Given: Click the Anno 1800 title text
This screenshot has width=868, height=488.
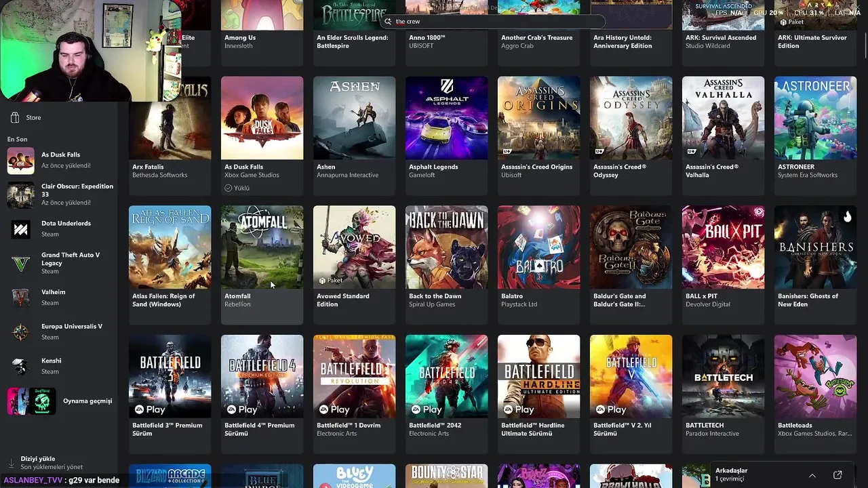Looking at the screenshot, I should (x=427, y=38).
